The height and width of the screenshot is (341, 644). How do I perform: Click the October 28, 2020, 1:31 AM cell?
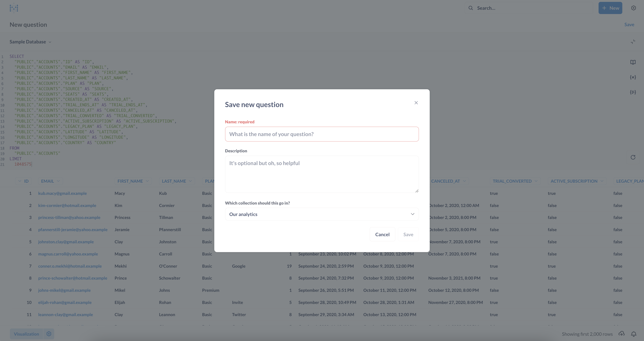(x=389, y=302)
